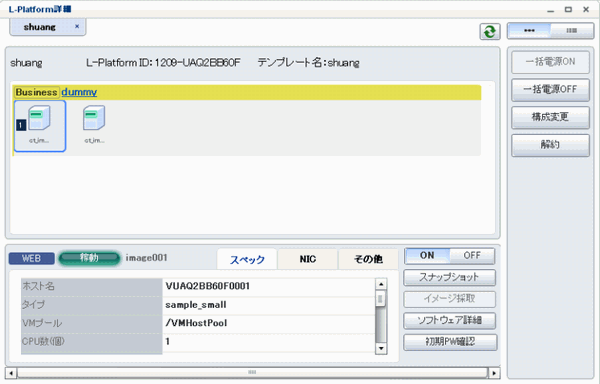Click spec table scroll down arrow
This screenshot has height=384, width=600.
tap(381, 348)
